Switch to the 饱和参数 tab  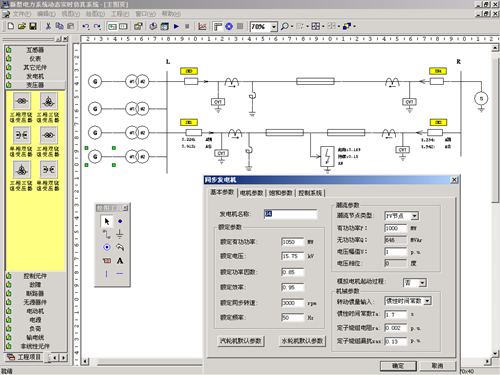pyautogui.click(x=281, y=193)
